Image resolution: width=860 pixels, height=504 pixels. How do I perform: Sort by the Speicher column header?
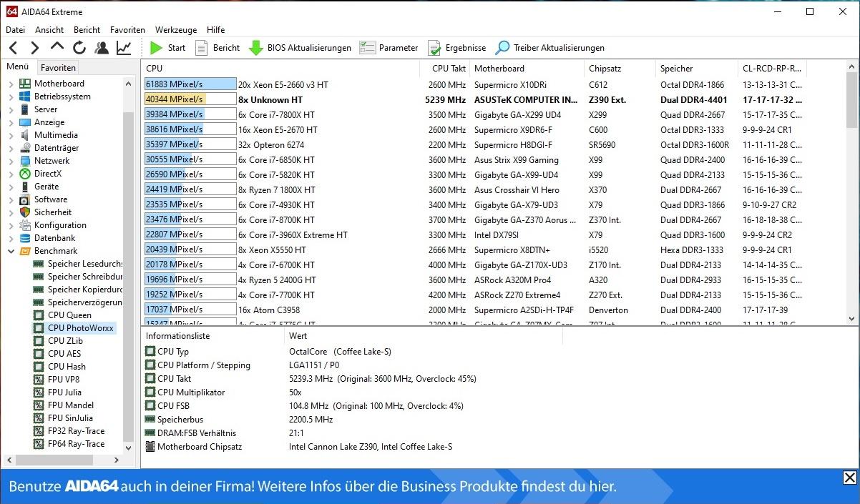(697, 69)
